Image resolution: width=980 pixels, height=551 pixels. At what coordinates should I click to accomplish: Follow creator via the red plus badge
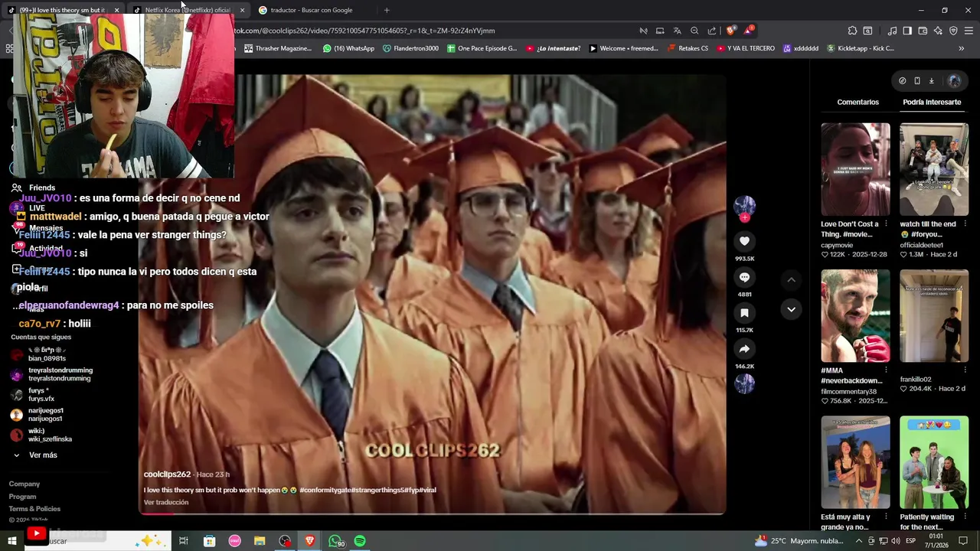click(x=744, y=218)
